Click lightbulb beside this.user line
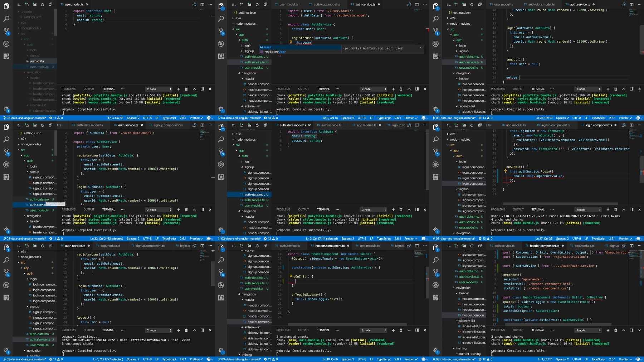 (x=291, y=42)
